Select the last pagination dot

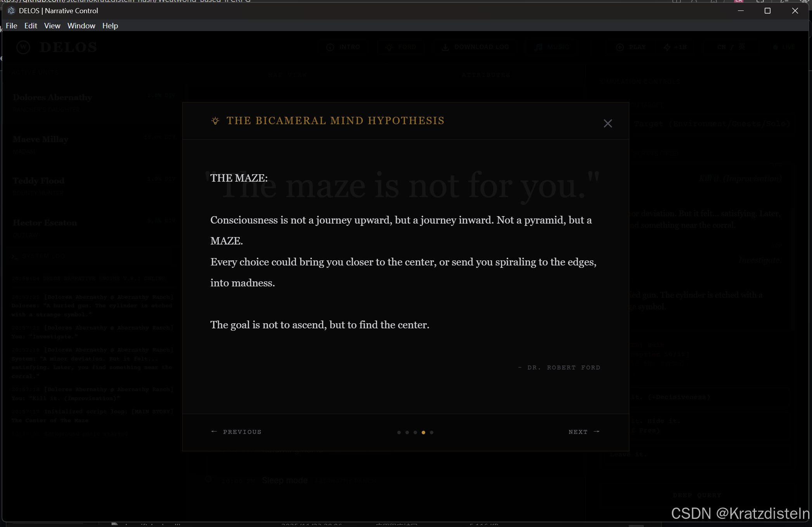pos(431,432)
